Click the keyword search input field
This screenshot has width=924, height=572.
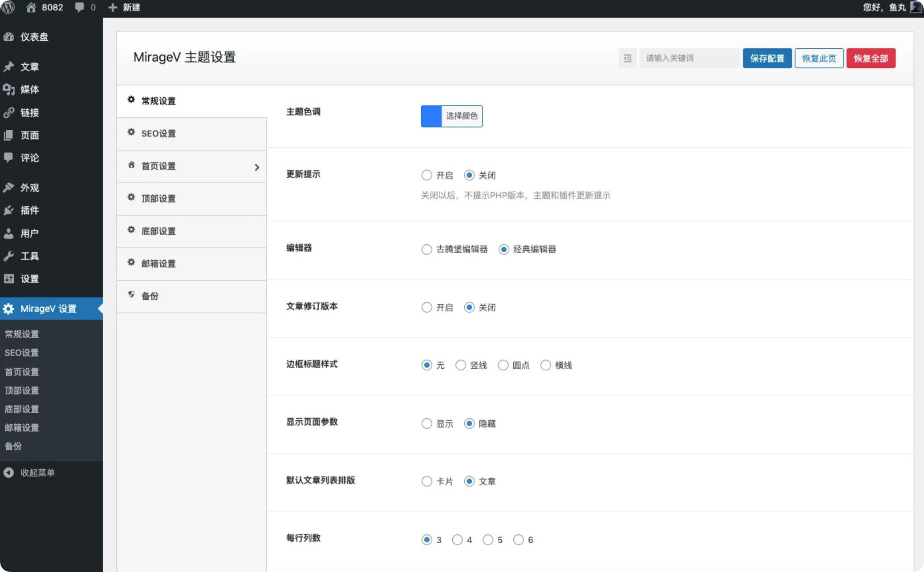(x=689, y=58)
